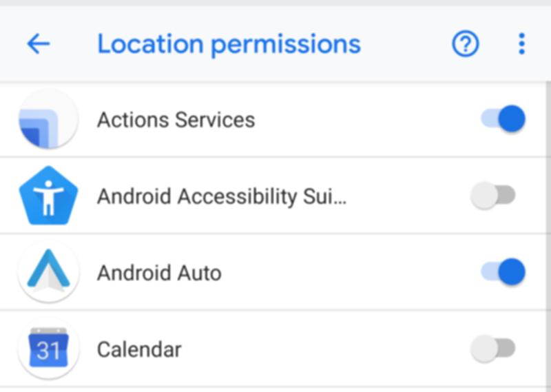551x392 pixels.
Task: Select the Actions Services label
Action: pos(176,120)
